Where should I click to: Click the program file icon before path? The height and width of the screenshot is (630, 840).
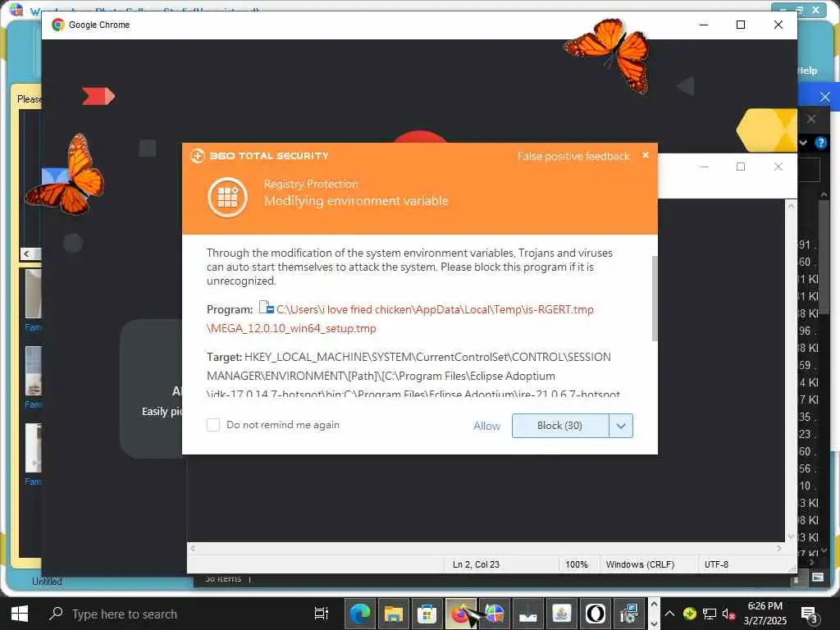click(267, 308)
